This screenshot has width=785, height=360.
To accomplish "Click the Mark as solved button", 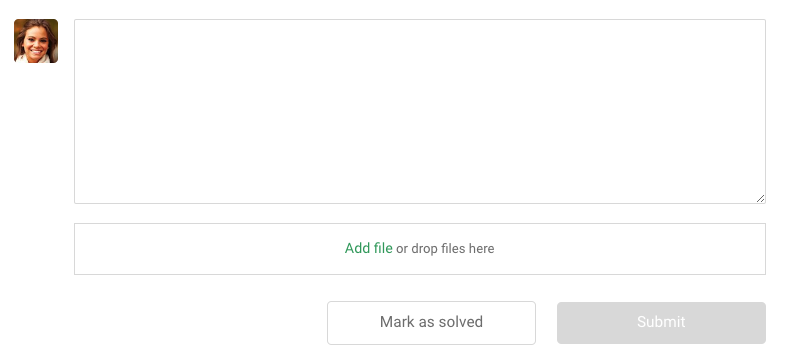I will click(x=432, y=322).
